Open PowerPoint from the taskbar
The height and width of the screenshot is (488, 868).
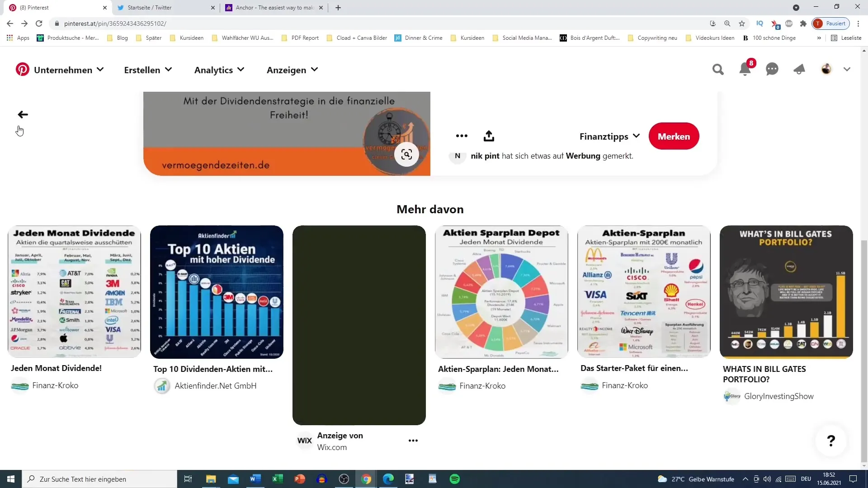coord(299,479)
